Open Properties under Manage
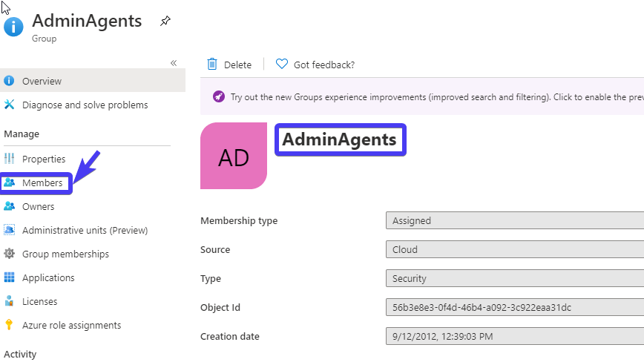Viewport: 644px width, 362px height. click(44, 159)
